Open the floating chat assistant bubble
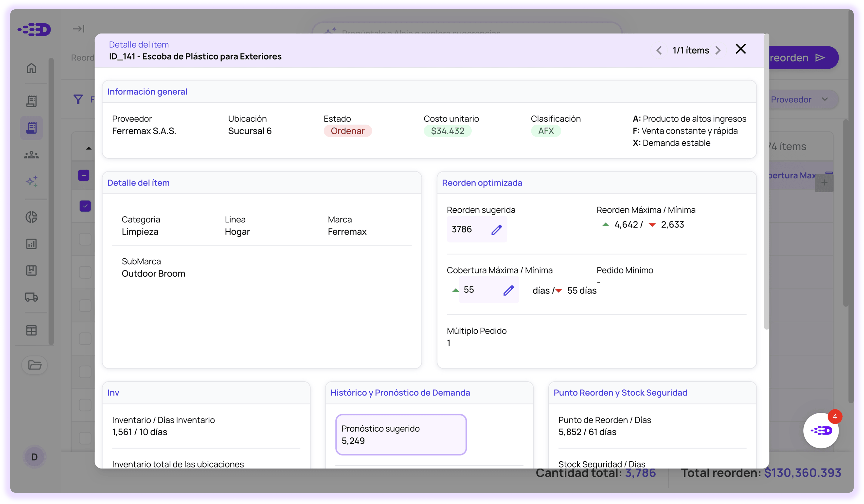The height and width of the screenshot is (504, 864). (821, 430)
